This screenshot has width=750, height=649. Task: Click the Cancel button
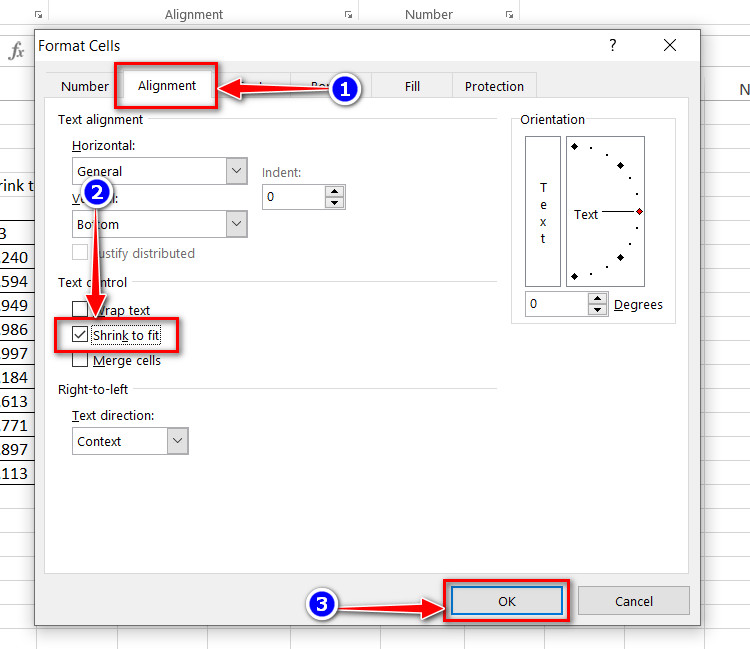coord(634,601)
